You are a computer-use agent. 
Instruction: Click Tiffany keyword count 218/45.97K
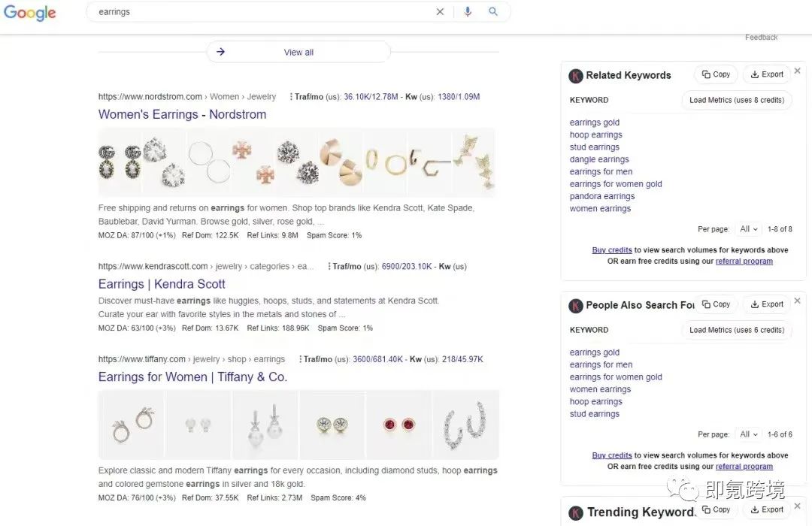tap(462, 359)
